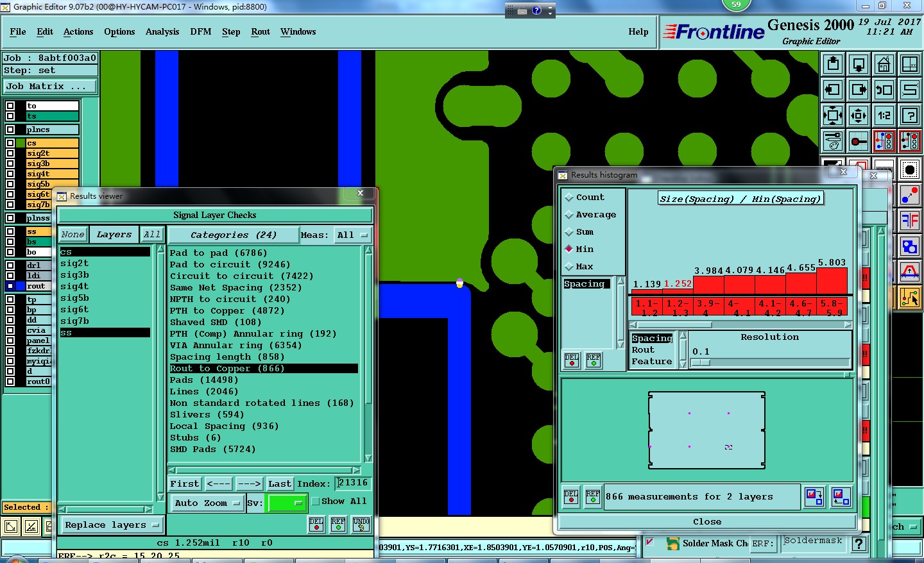924x563 pixels.
Task: Open the Categories (24) selector
Action: 234,235
